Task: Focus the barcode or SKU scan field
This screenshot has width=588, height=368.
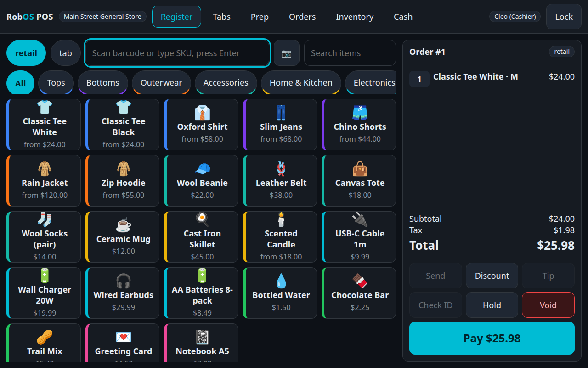Action: tap(177, 53)
